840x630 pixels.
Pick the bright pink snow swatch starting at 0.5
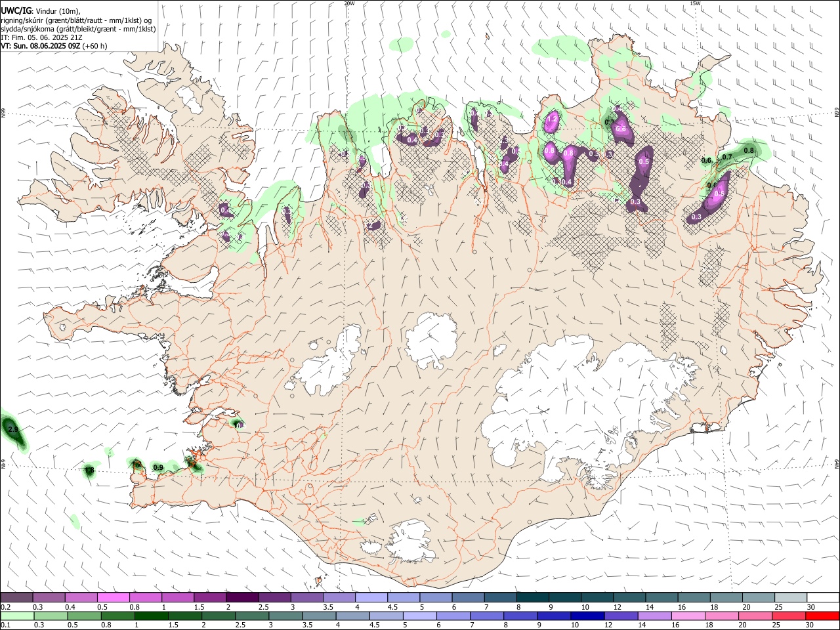click(113, 598)
